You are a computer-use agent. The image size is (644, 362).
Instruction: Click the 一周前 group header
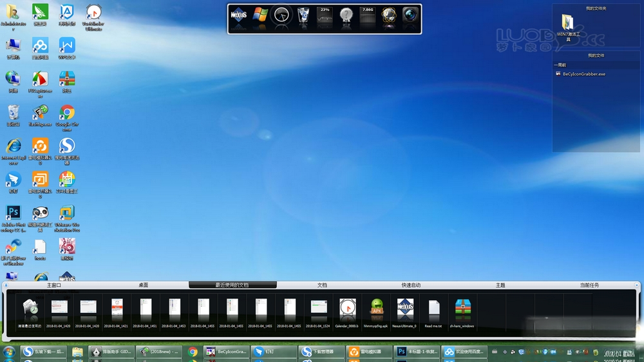pyautogui.click(x=560, y=65)
